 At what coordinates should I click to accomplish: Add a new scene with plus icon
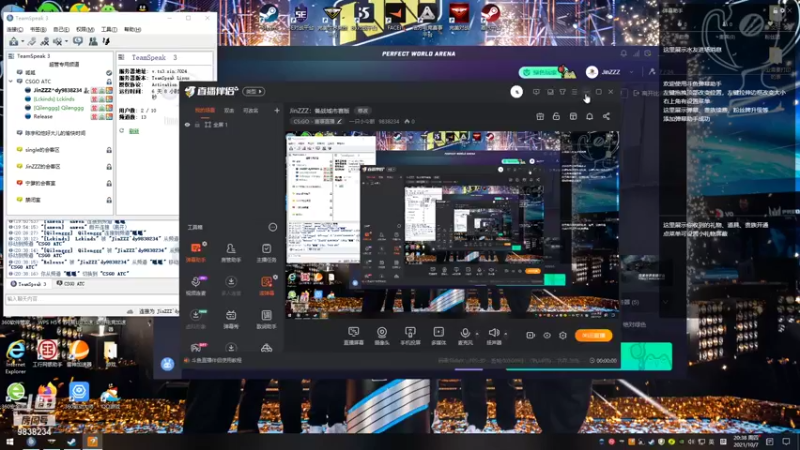[x=277, y=110]
